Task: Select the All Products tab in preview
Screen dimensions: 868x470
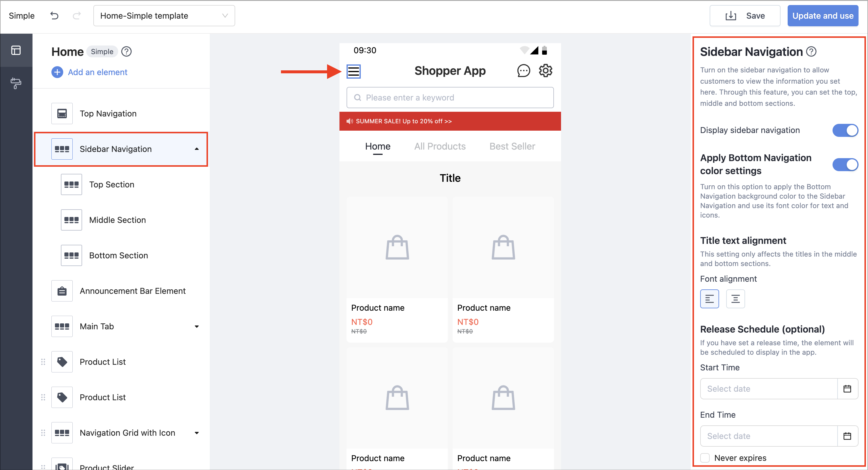Action: (440, 146)
